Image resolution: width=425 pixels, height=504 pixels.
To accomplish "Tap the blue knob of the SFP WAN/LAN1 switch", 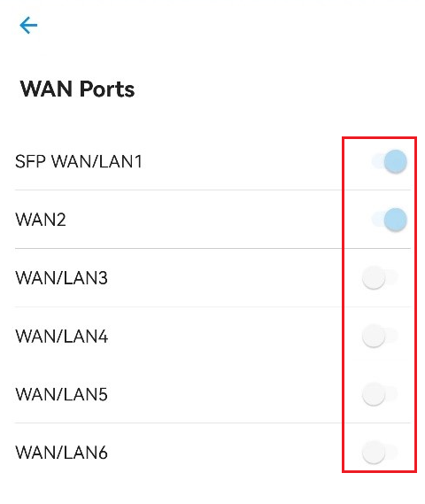I will tap(396, 161).
